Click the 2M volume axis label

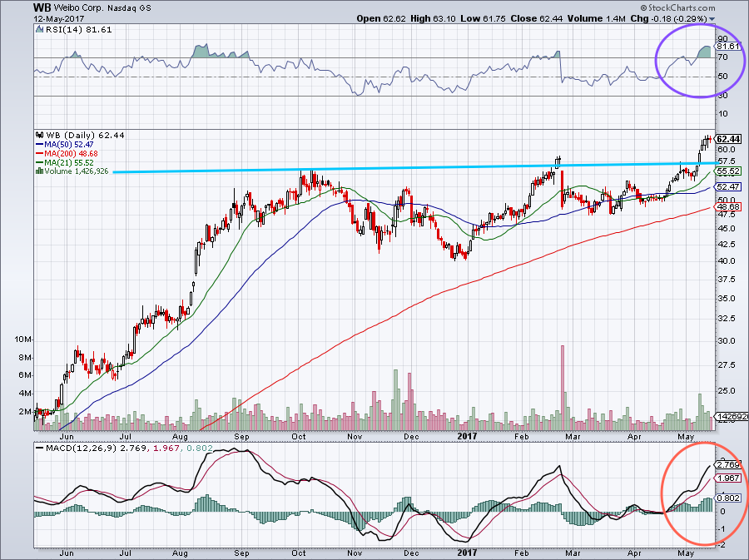(x=25, y=412)
